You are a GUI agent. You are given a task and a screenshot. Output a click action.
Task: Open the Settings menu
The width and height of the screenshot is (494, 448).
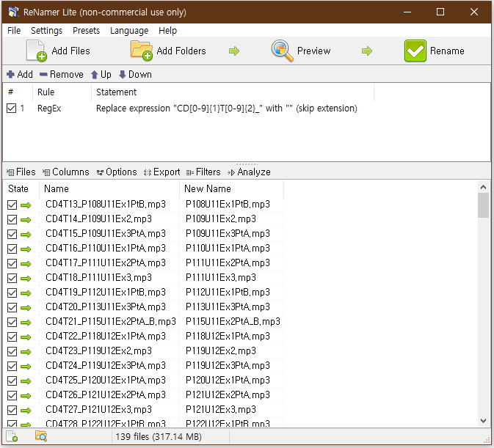47,31
